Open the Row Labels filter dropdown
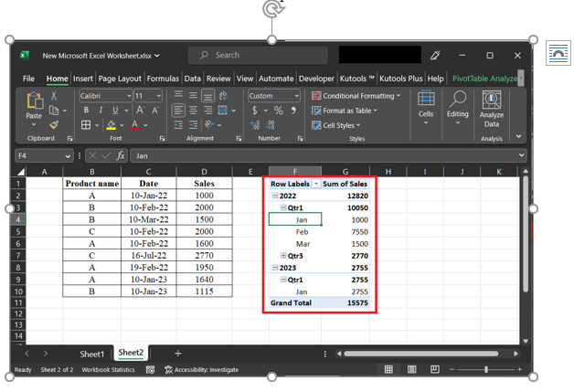 tap(316, 184)
